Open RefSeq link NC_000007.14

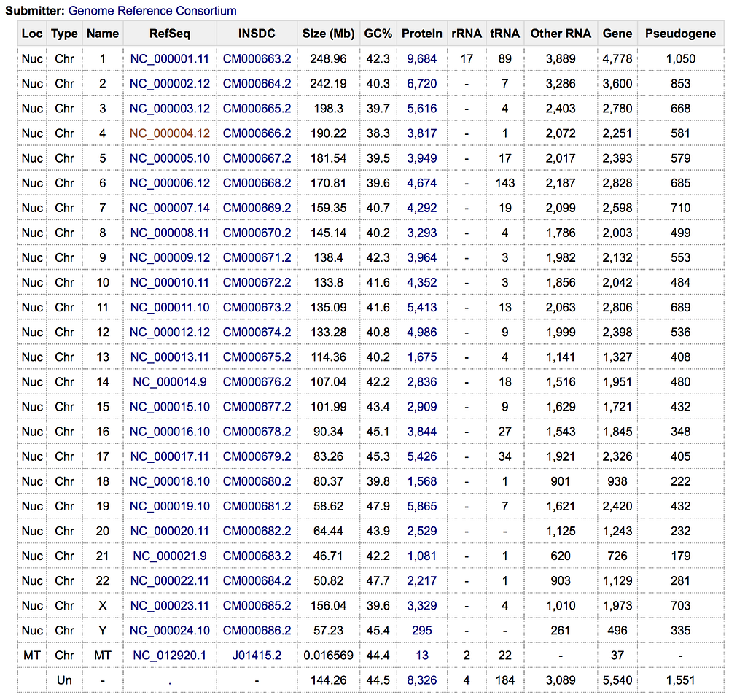tap(170, 208)
